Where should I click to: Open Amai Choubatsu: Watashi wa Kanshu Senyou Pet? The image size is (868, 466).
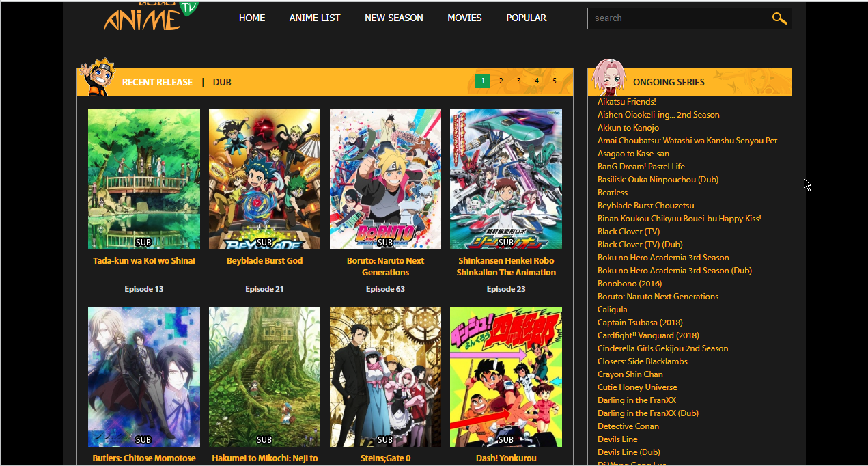point(687,141)
